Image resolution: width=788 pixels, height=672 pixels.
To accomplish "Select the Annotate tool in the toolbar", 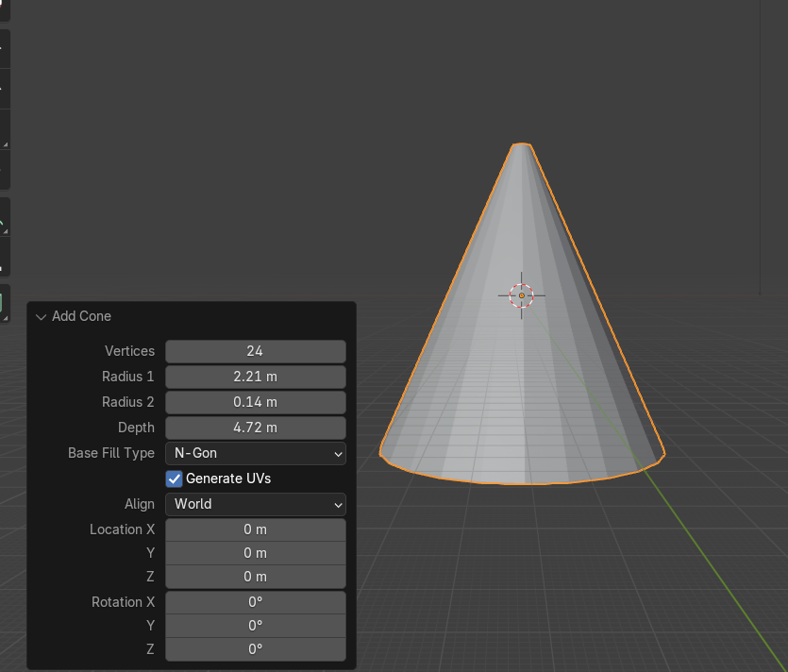I will (x=3, y=220).
